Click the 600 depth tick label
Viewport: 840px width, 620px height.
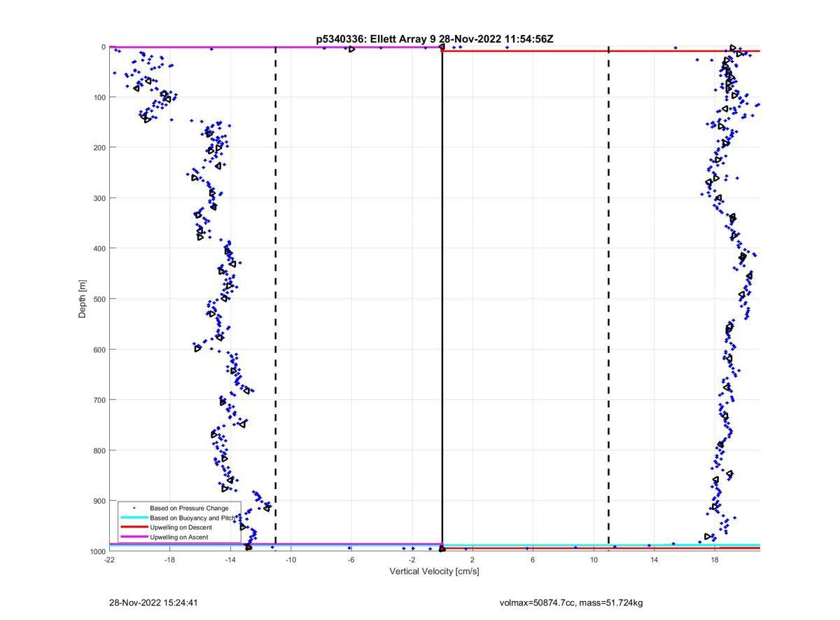pyautogui.click(x=99, y=350)
